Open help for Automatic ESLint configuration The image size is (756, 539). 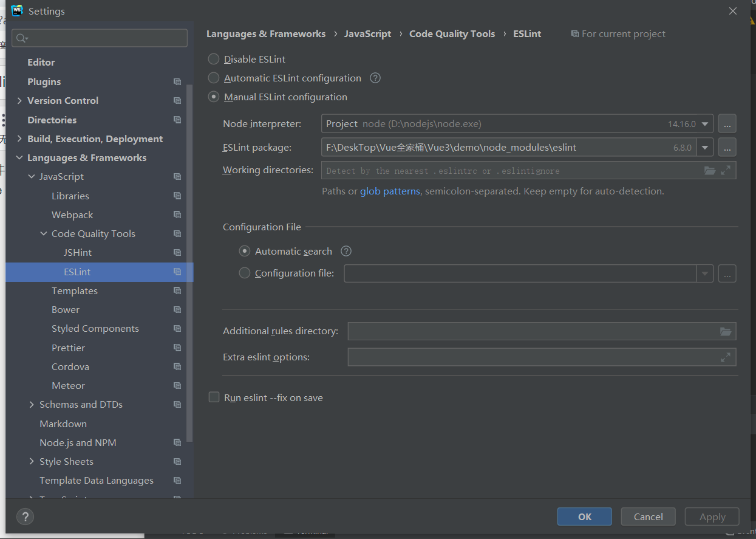(x=375, y=78)
